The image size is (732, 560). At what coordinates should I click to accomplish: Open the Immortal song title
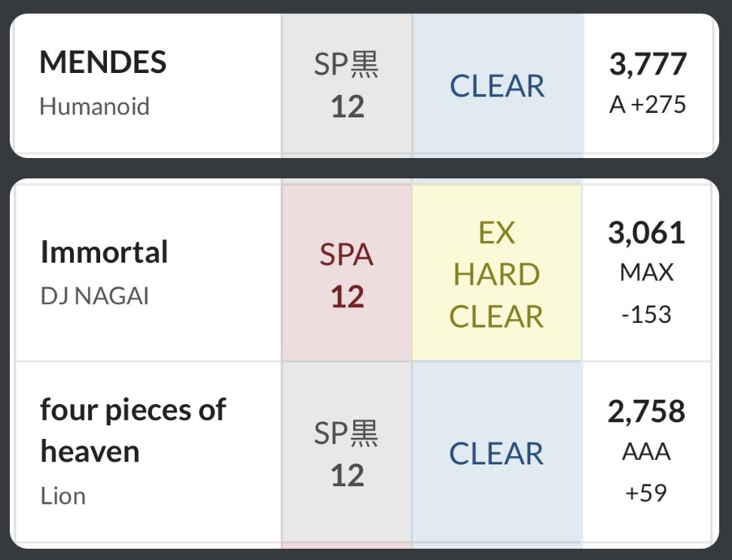click(104, 253)
